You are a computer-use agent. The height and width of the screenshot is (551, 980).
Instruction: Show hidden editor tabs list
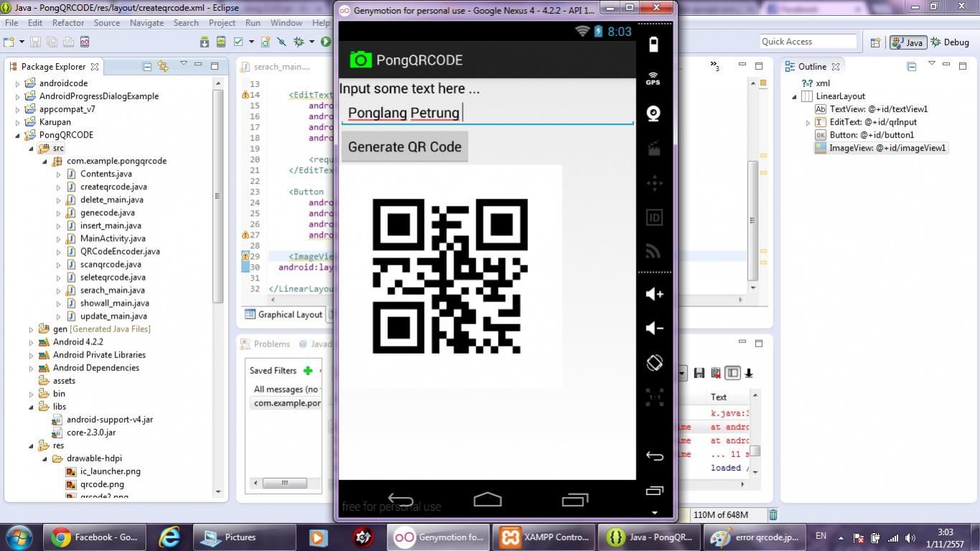tap(715, 67)
